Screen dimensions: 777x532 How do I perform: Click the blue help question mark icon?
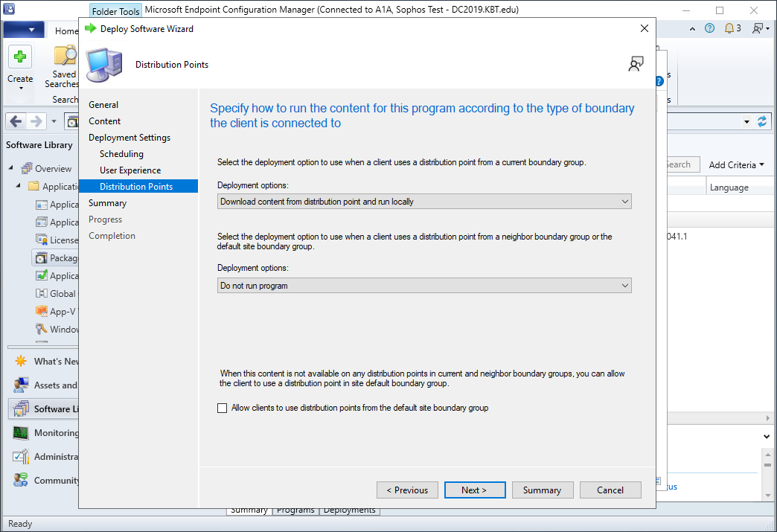[x=709, y=28]
